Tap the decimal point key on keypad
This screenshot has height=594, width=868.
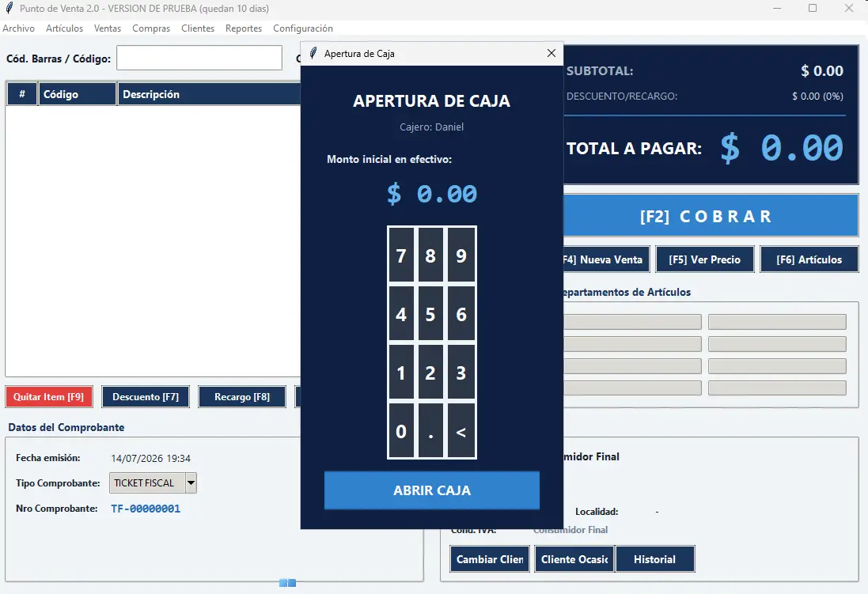(x=430, y=431)
